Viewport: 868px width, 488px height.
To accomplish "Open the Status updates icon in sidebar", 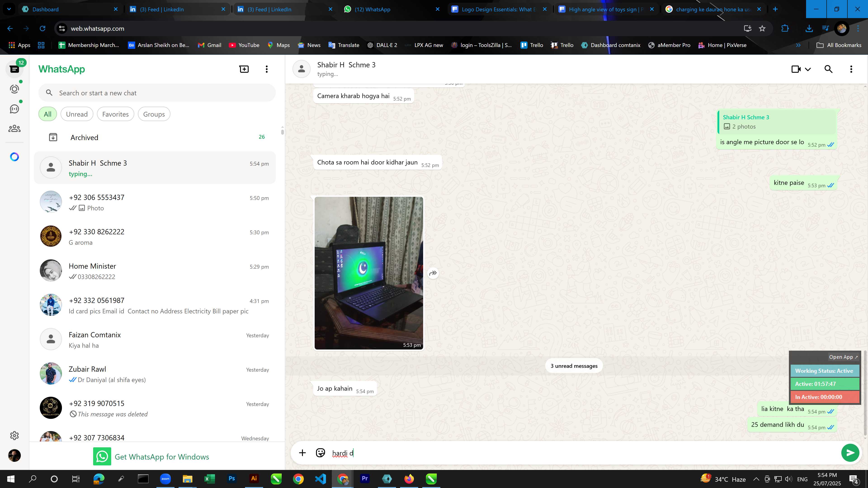I will 14,89.
